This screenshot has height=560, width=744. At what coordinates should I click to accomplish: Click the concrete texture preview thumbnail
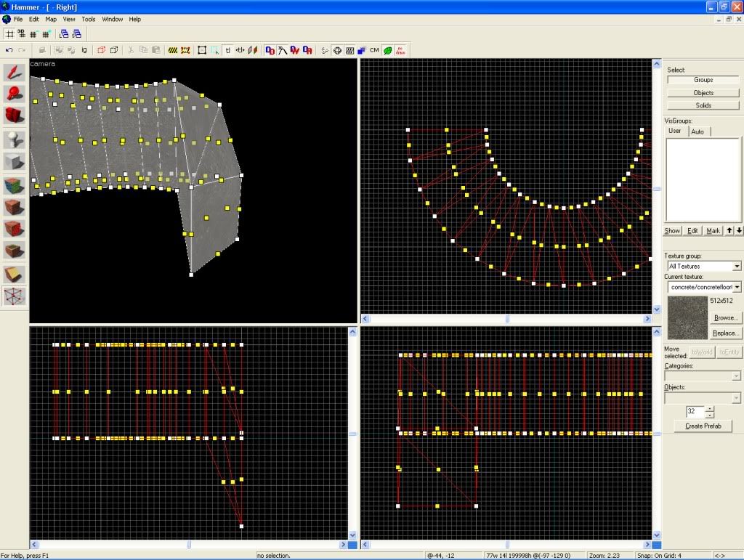pyautogui.click(x=687, y=317)
